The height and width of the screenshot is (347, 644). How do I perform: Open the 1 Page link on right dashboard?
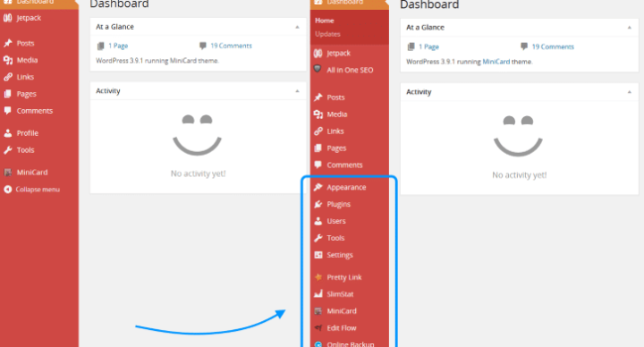click(x=428, y=47)
